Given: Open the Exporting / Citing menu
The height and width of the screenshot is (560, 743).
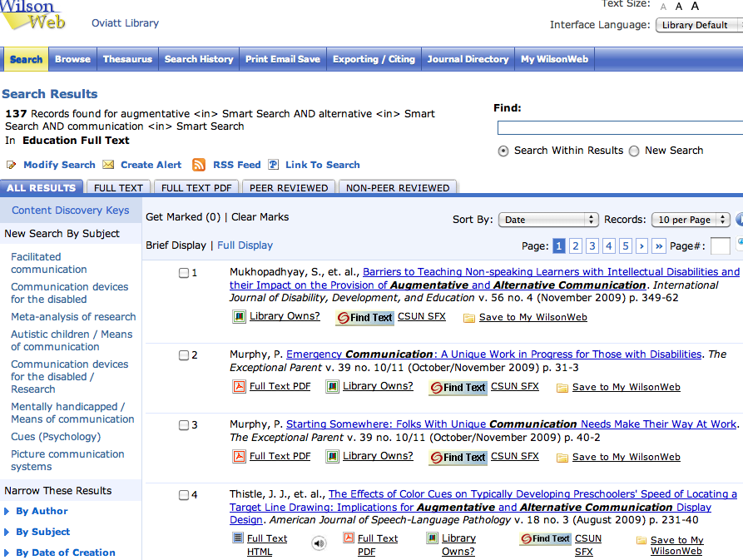Looking at the screenshot, I should pyautogui.click(x=374, y=59).
